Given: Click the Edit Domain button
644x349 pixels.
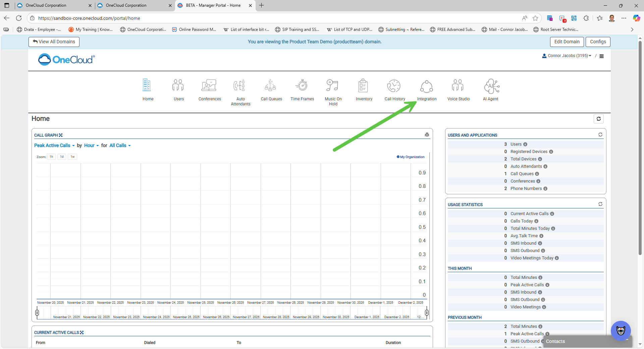Looking at the screenshot, I should [567, 42].
